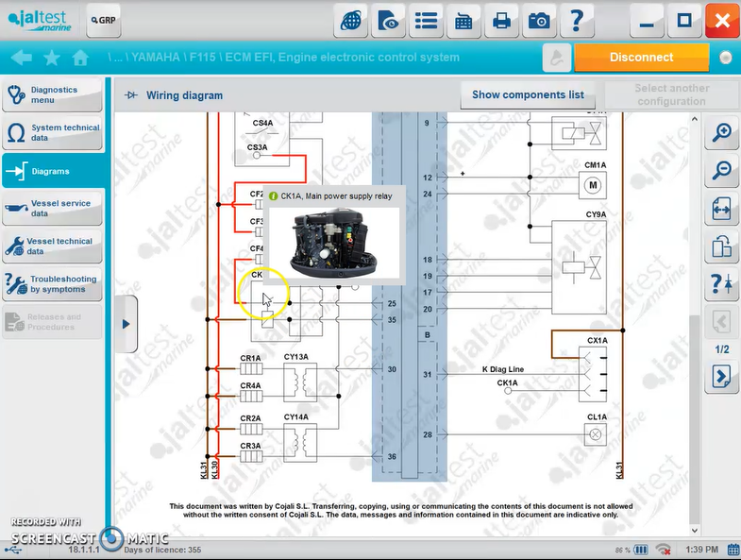Click the zoom out magnifier icon
The height and width of the screenshot is (560, 741).
click(x=721, y=171)
